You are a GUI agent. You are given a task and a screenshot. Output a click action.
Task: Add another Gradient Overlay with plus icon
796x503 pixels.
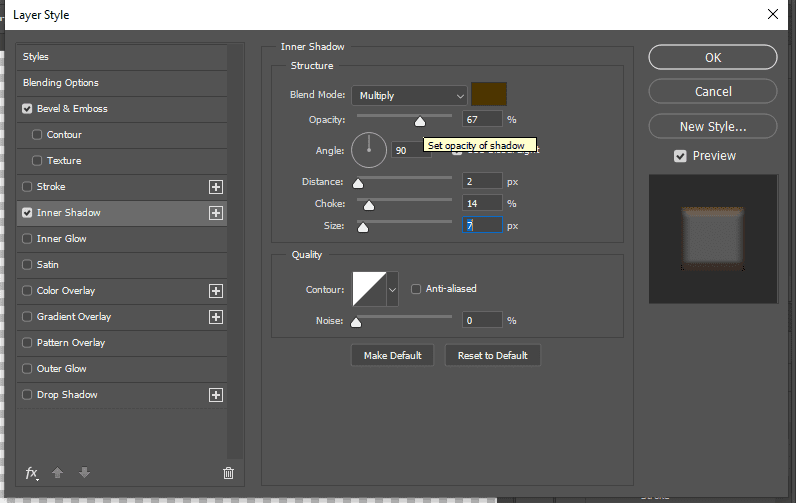[216, 317]
